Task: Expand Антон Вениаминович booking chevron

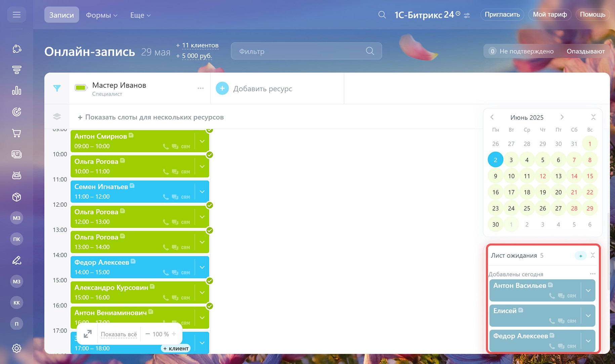Action: coord(202,317)
